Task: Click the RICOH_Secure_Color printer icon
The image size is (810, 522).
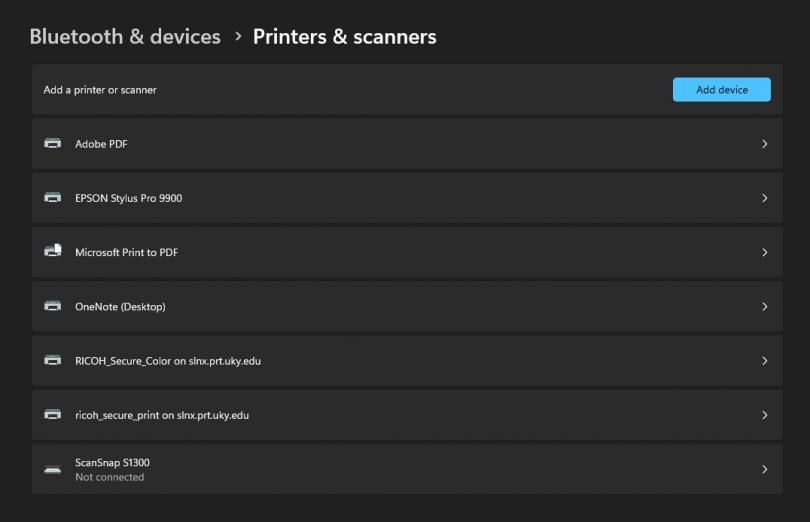Action: (x=52, y=361)
